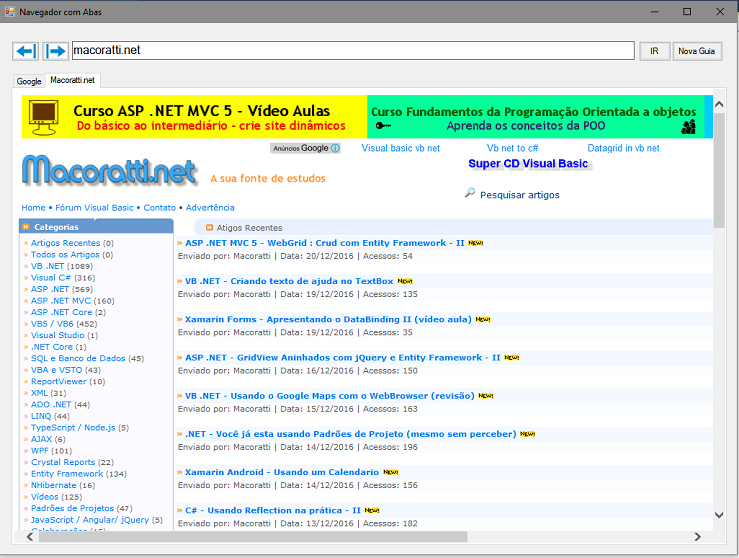
Task: Open the Crystal Reports category
Action: point(63,462)
